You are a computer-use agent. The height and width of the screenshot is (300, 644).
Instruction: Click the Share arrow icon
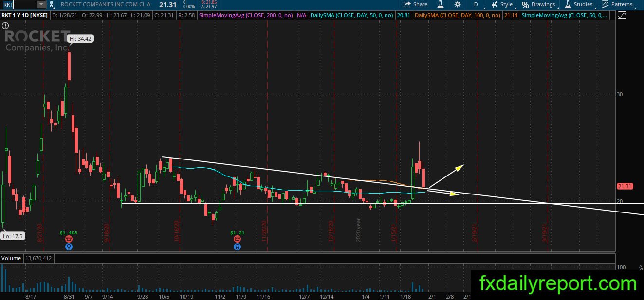pos(406,4)
